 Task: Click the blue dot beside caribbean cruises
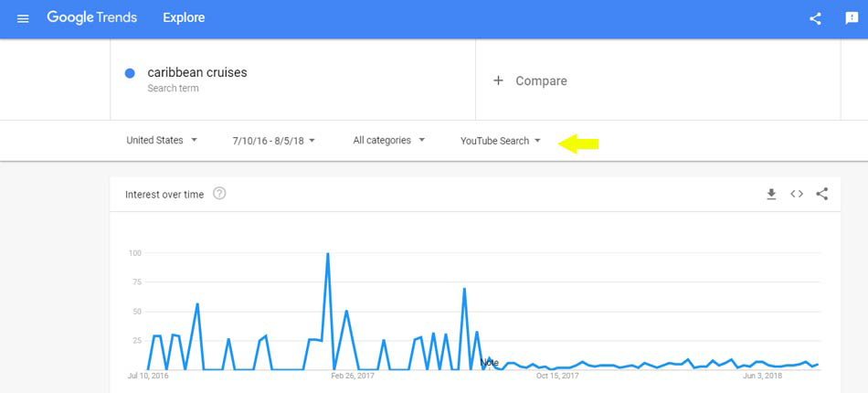tap(131, 73)
